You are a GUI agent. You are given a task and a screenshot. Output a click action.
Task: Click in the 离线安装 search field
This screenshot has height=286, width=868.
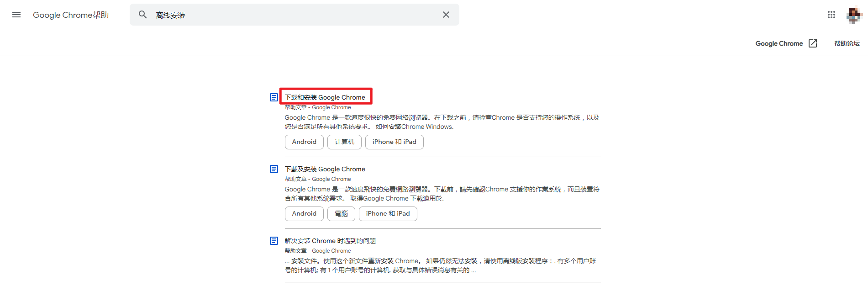click(x=292, y=15)
